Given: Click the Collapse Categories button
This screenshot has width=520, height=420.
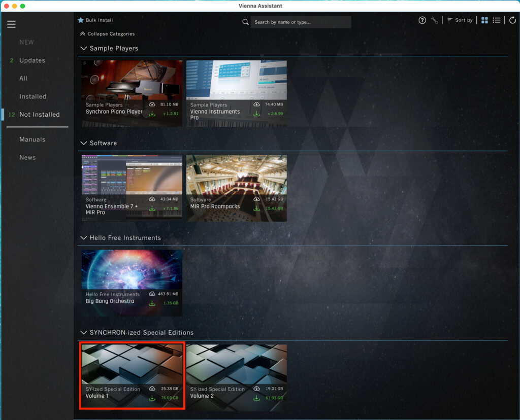Looking at the screenshot, I should pos(108,34).
